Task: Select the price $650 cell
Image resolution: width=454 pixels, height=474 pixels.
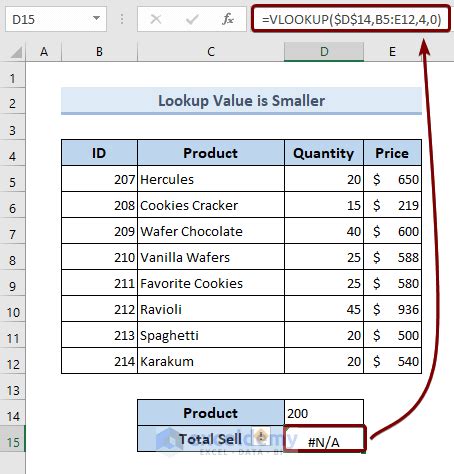Action: [x=392, y=179]
